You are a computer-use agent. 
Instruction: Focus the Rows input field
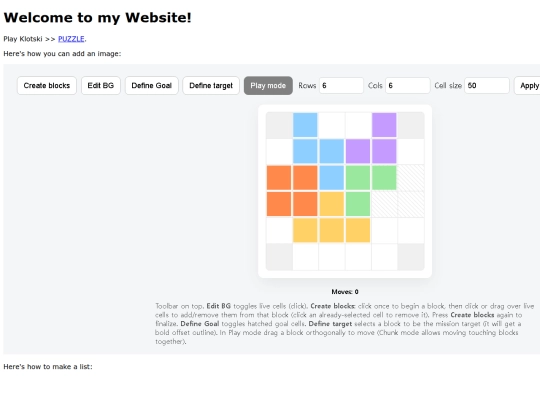[x=341, y=85]
